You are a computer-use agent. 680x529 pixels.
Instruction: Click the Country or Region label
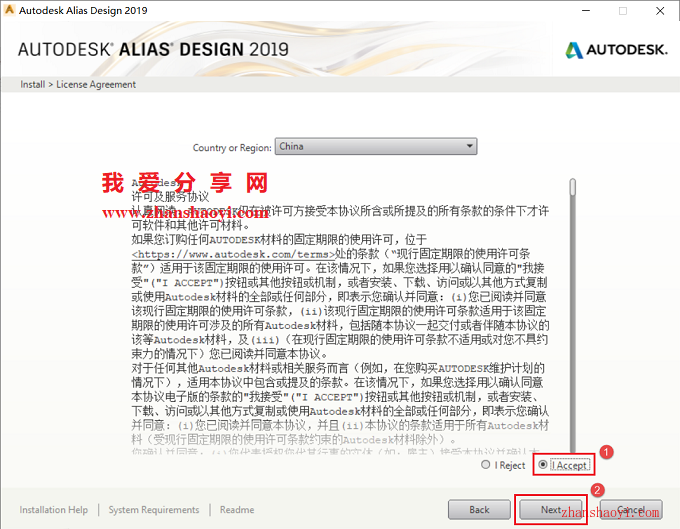pyautogui.click(x=232, y=148)
